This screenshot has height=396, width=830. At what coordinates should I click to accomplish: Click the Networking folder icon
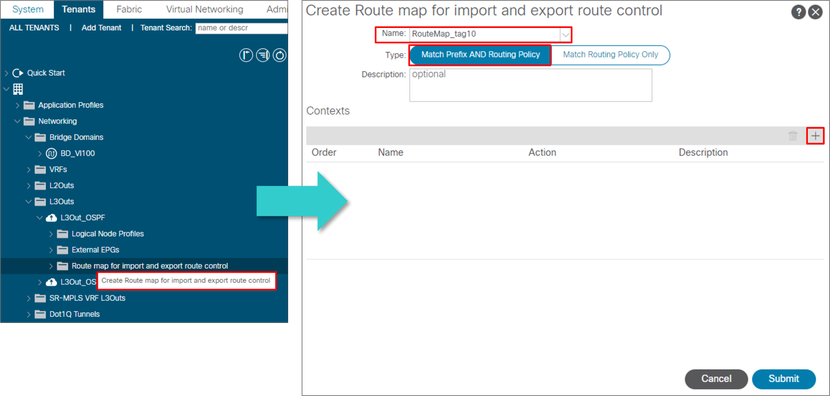coord(29,121)
